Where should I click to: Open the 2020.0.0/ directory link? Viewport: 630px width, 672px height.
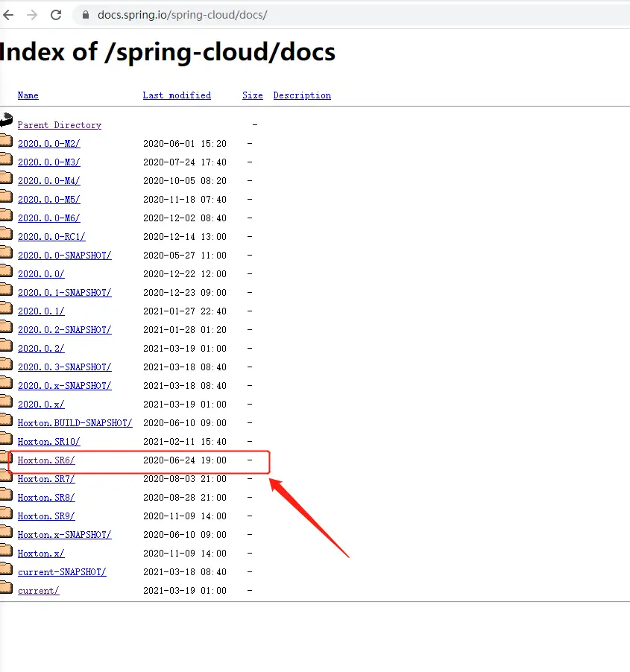[x=41, y=274]
